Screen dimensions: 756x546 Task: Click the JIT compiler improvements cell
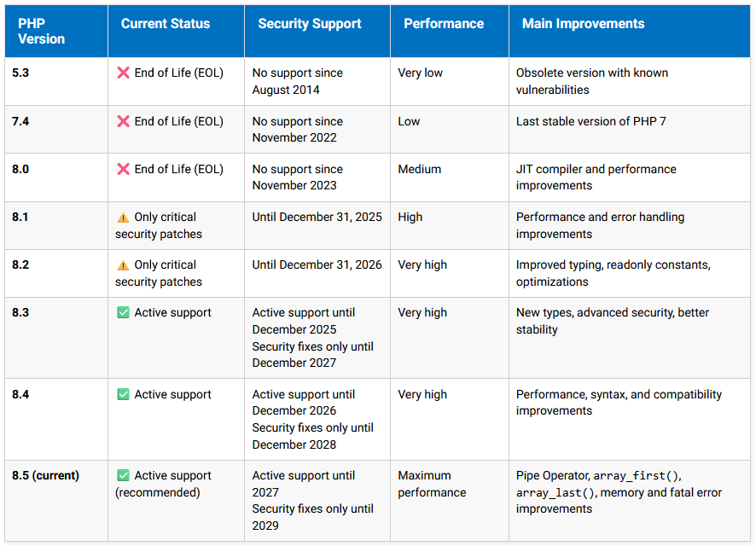click(596, 177)
